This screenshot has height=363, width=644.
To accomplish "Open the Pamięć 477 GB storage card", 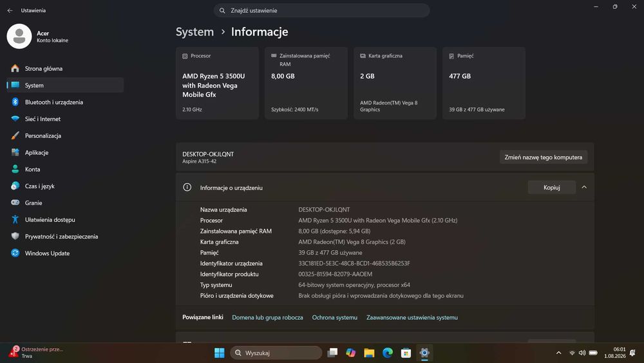I will coord(484,83).
